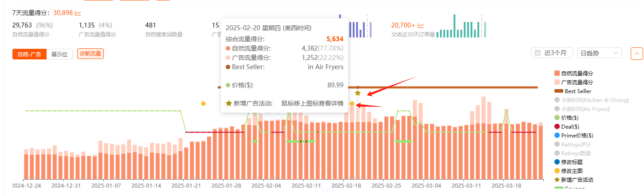Screen dimensions: 644x196
Task: Click the 29,763 natural traffic value
Action: (22, 25)
